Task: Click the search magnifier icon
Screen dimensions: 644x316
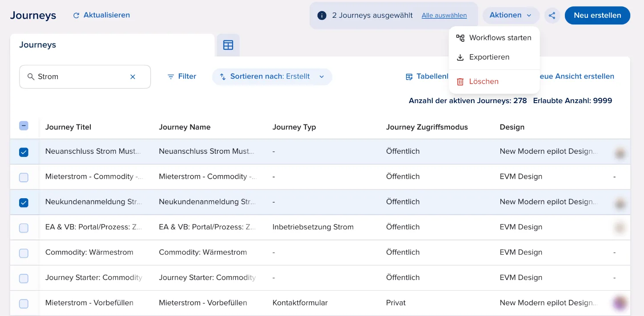Action: 31,77
